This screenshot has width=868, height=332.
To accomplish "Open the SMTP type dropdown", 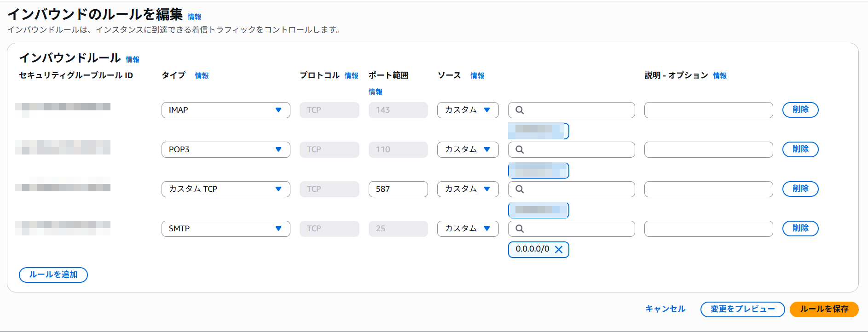I will (226, 229).
